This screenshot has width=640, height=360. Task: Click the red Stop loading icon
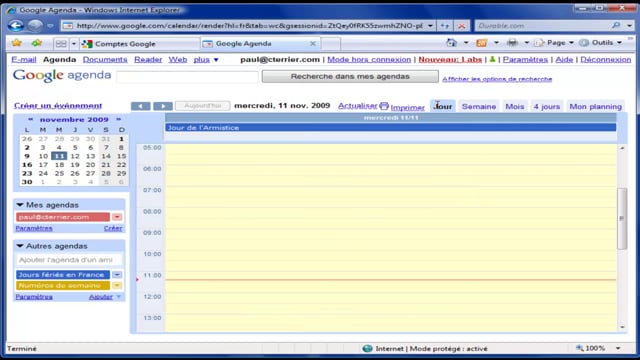pos(462,26)
